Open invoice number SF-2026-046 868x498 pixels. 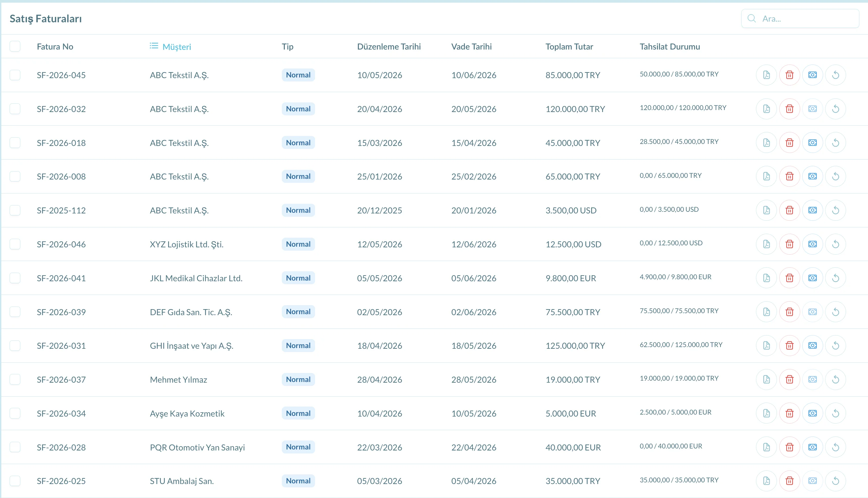pyautogui.click(x=61, y=244)
